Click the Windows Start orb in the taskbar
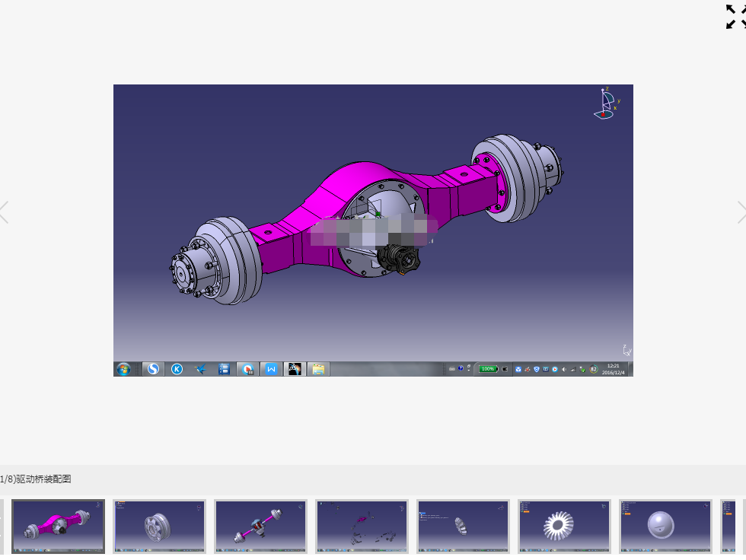Image resolution: width=746 pixels, height=560 pixels. click(123, 369)
